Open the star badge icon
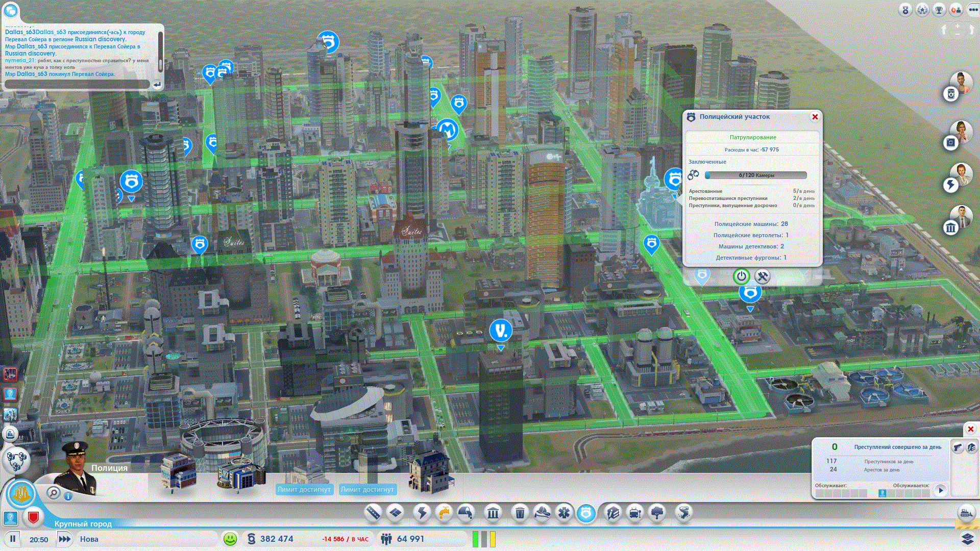This screenshot has width=980, height=551. 922,10
